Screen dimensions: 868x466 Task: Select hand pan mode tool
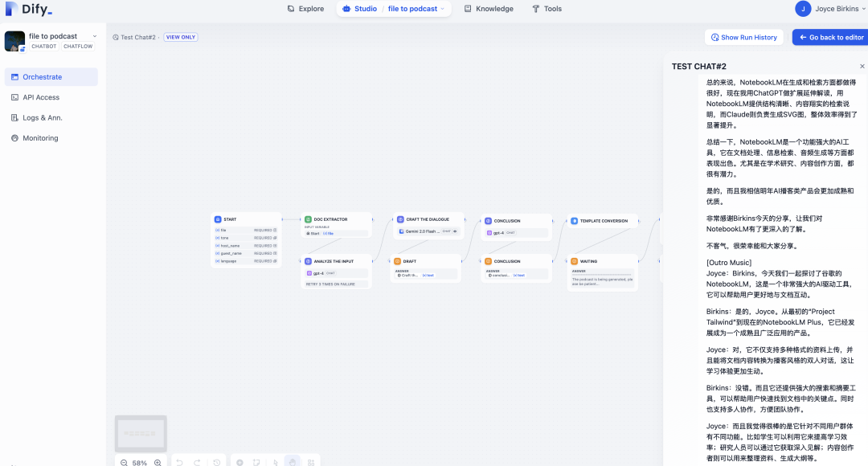pyautogui.click(x=293, y=461)
